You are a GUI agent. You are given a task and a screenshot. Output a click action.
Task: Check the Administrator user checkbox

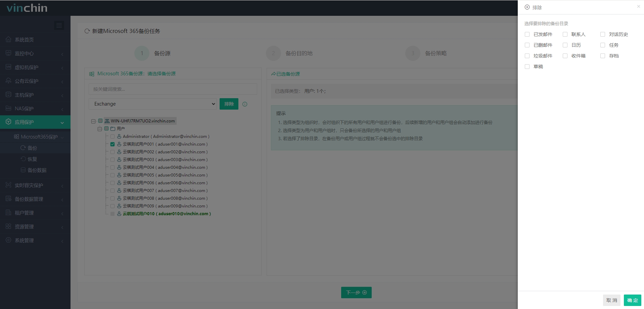click(x=112, y=137)
